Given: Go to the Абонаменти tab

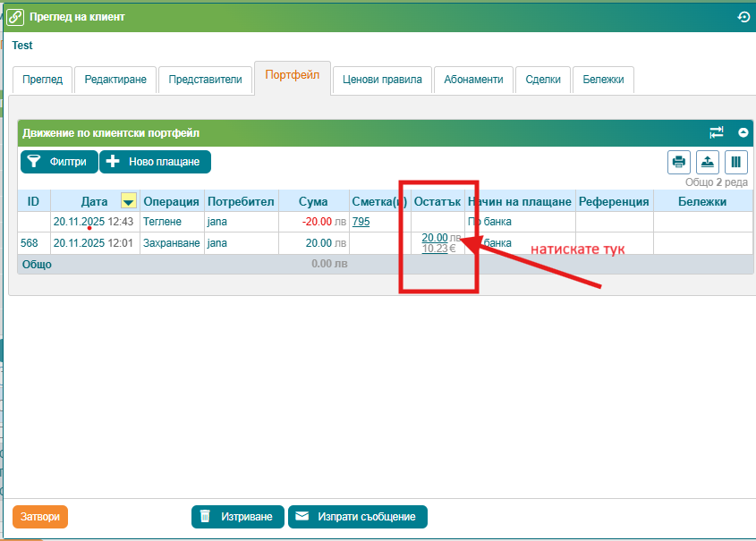Looking at the screenshot, I should [x=474, y=80].
